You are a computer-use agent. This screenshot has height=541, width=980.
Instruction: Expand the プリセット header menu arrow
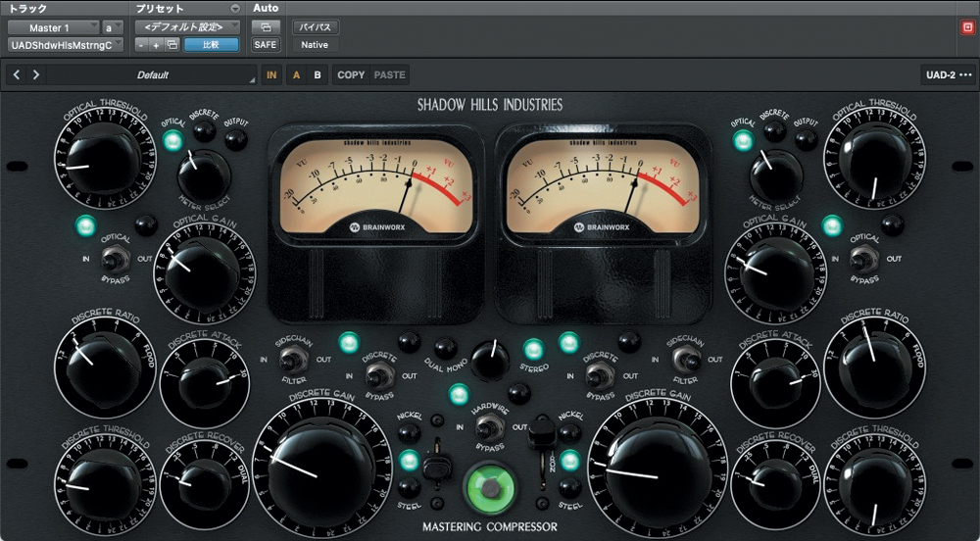[x=235, y=9]
